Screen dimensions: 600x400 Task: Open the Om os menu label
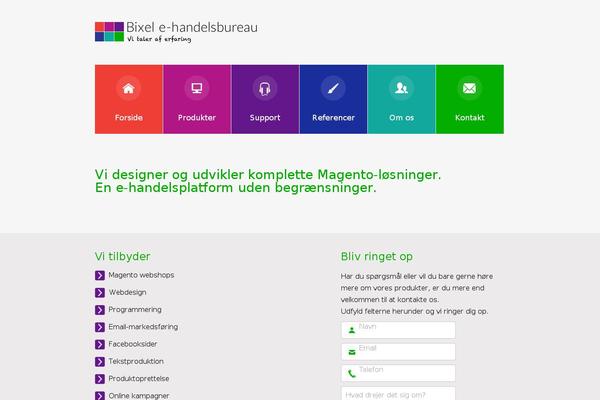pos(401,118)
